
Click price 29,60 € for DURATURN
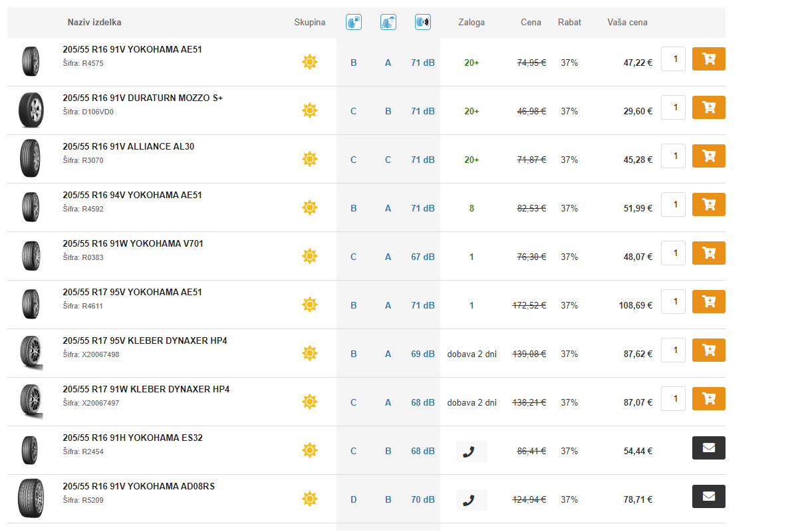point(638,111)
